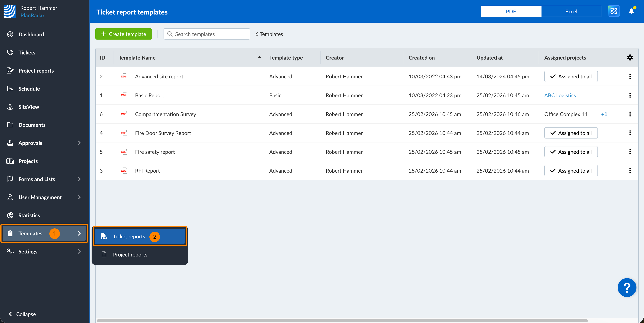Click the horizontal scrollbar at the bottom
This screenshot has width=644, height=323.
(342, 321)
